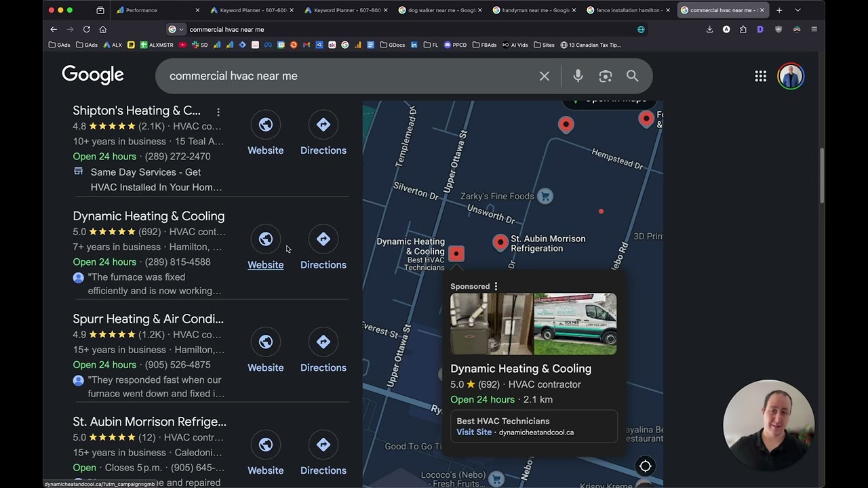Open the AI Vids bookmark
The image size is (868, 488).
(515, 45)
